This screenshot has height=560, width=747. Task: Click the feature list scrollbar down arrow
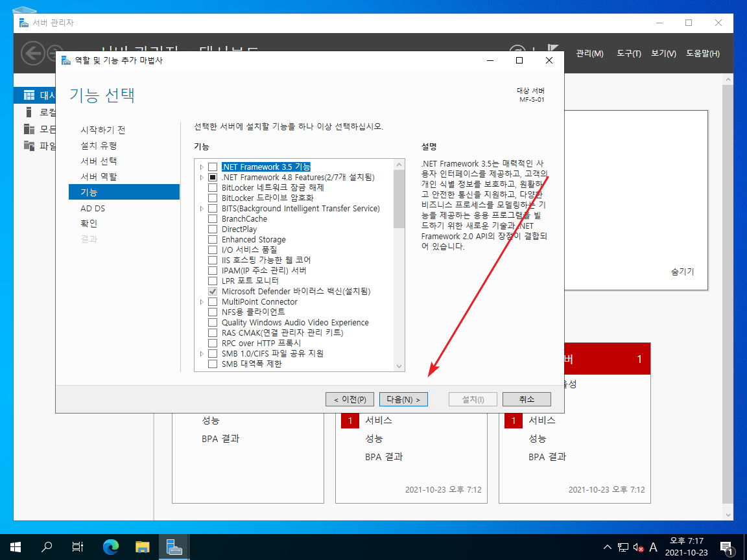click(399, 366)
